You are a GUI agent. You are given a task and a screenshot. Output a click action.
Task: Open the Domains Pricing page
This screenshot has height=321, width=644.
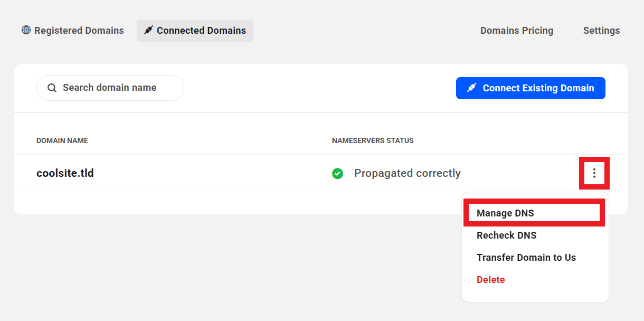tap(516, 31)
